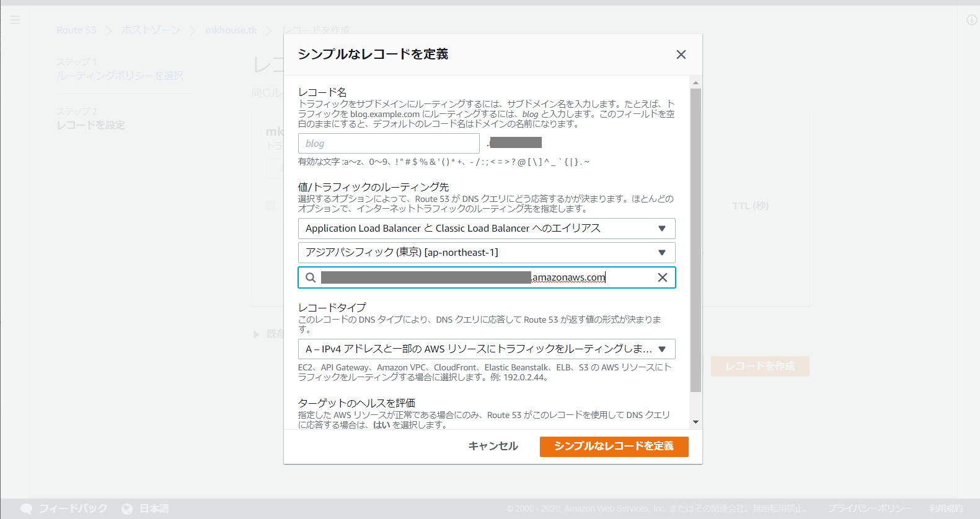Open 利用規約 footer link
Viewport: 980px width, 519px height.
pos(946,508)
